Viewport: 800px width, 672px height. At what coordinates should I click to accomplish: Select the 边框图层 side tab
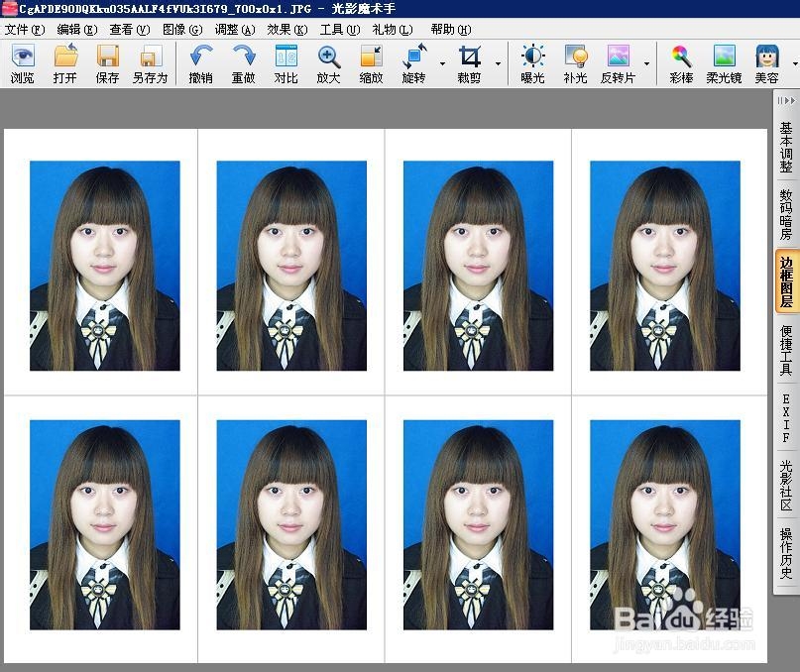(x=786, y=281)
